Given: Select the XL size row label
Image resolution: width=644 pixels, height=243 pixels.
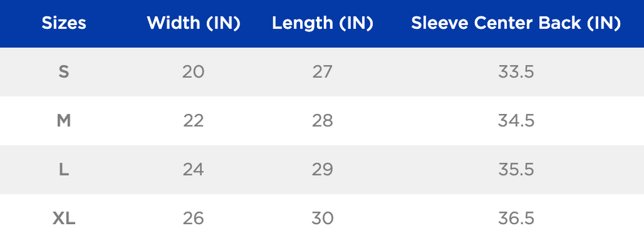Looking at the screenshot, I should 64,218.
